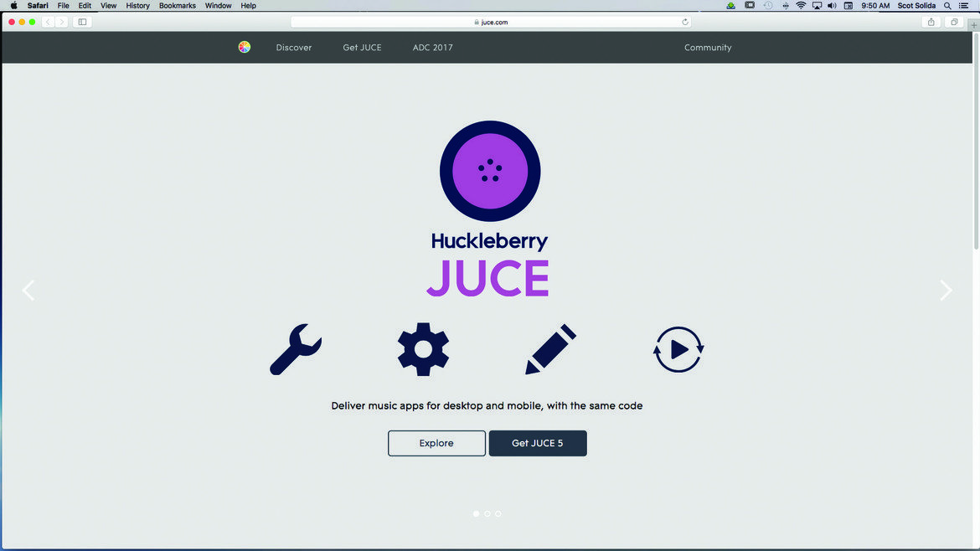The width and height of the screenshot is (980, 551).
Task: Open the Window menu
Action: tap(218, 6)
